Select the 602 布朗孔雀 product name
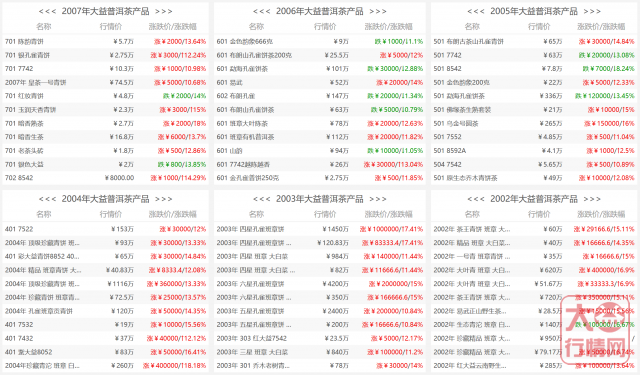640x375 pixels. tap(236, 96)
